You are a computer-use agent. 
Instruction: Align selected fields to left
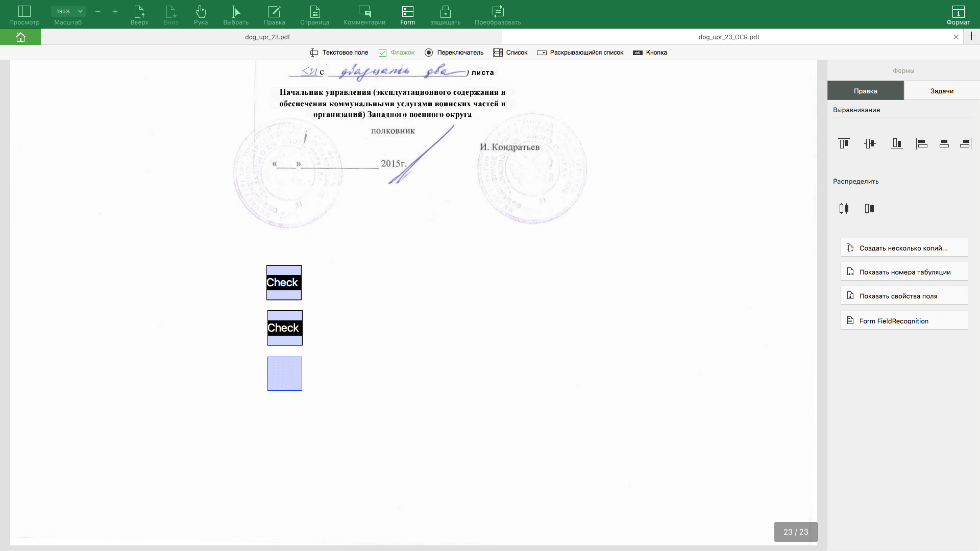(921, 144)
